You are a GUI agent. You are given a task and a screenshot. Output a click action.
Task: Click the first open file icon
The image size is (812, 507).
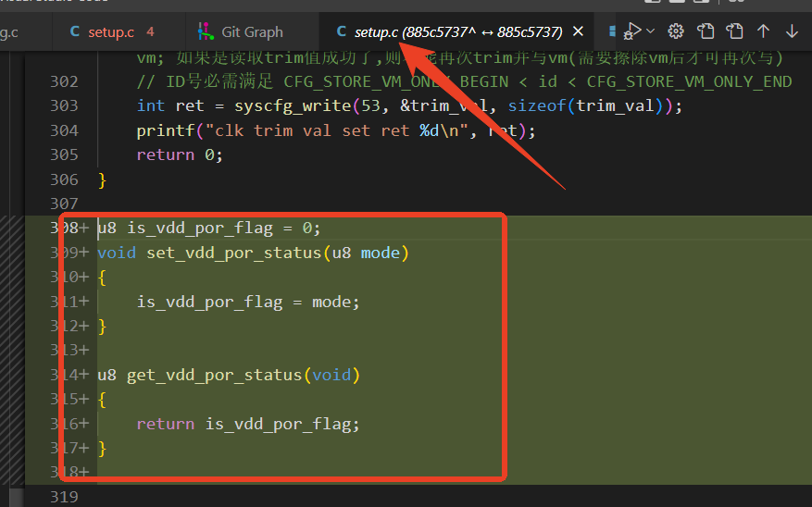[x=706, y=31]
